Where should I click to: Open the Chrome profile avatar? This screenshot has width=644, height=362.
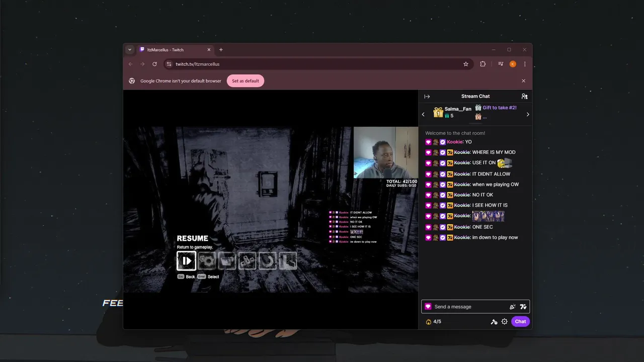point(513,64)
